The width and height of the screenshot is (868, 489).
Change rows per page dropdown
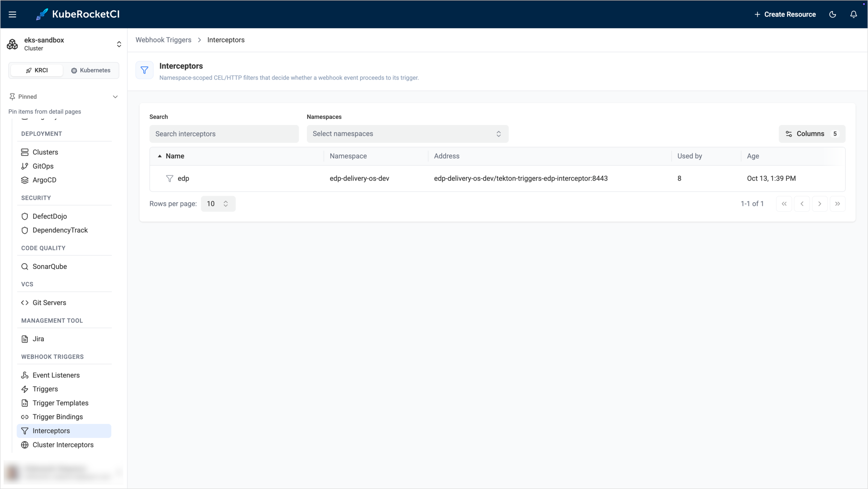point(218,204)
